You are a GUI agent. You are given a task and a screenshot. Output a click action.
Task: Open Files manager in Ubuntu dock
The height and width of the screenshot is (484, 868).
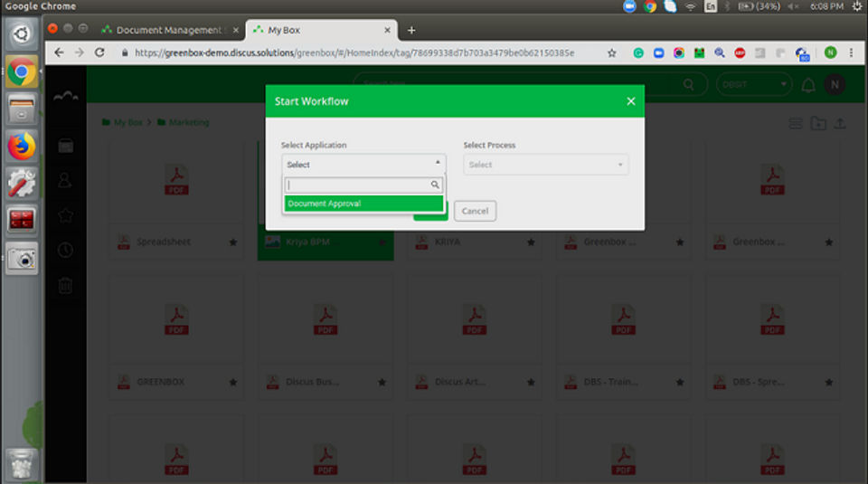(22, 108)
